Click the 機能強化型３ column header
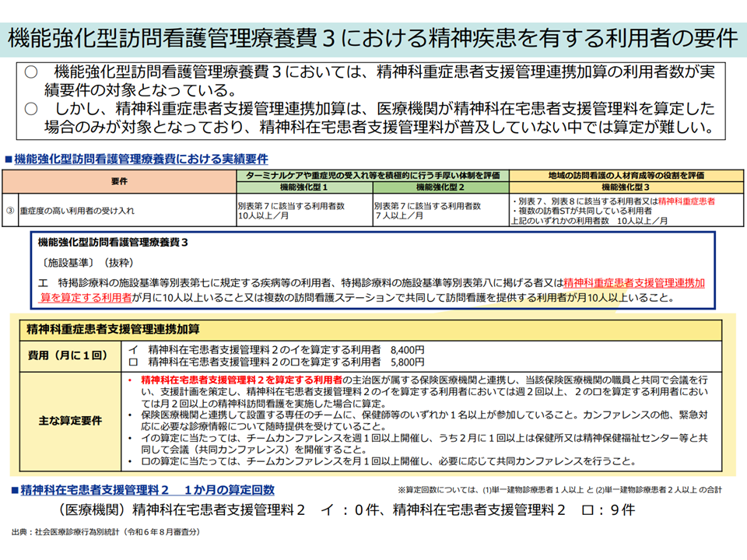The image size is (747, 560). 626,187
